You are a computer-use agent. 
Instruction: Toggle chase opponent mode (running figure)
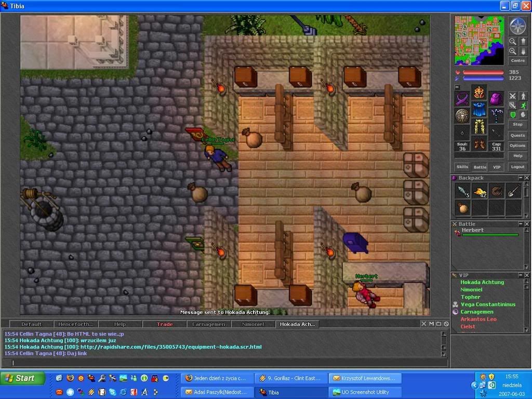tap(523, 105)
